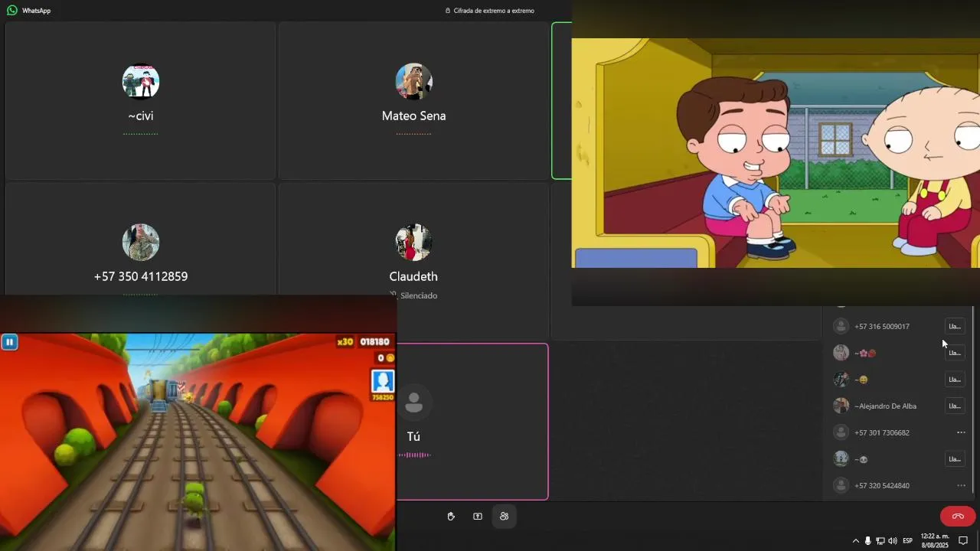Click the grinning-emoji participant's avatar
This screenshot has height=551, width=980.
click(841, 380)
